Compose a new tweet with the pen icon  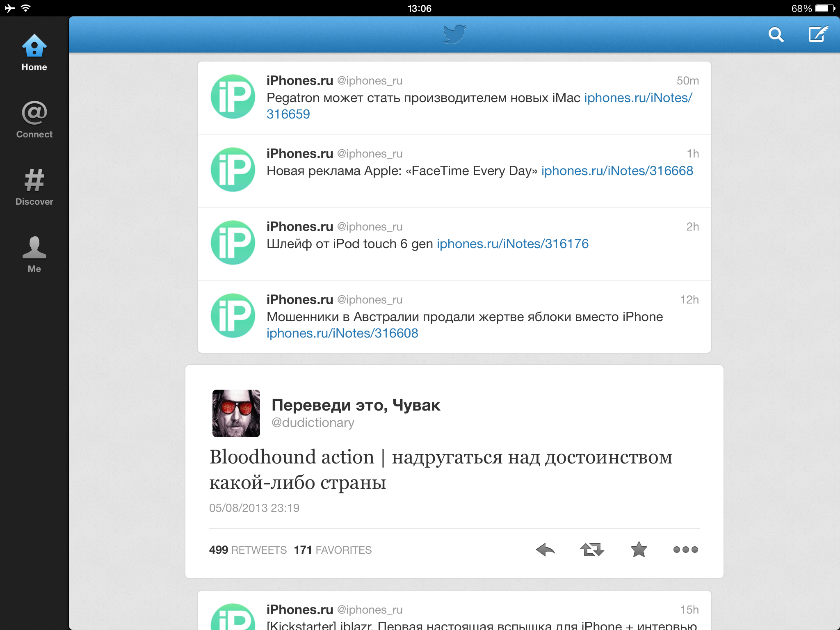[818, 34]
